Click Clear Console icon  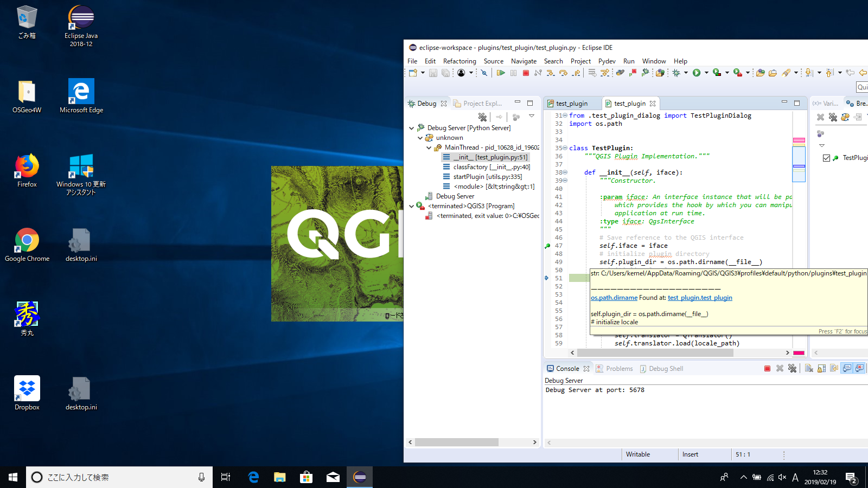(809, 369)
